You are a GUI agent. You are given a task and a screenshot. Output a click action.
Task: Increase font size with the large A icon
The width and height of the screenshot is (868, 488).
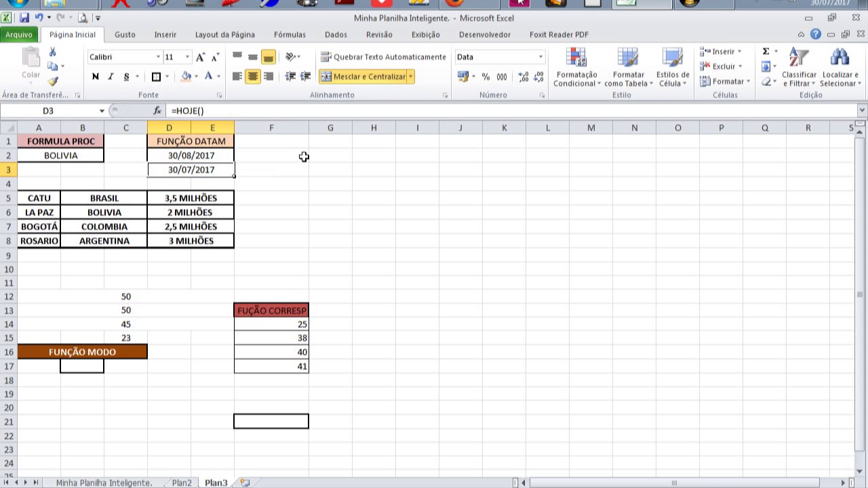click(200, 58)
